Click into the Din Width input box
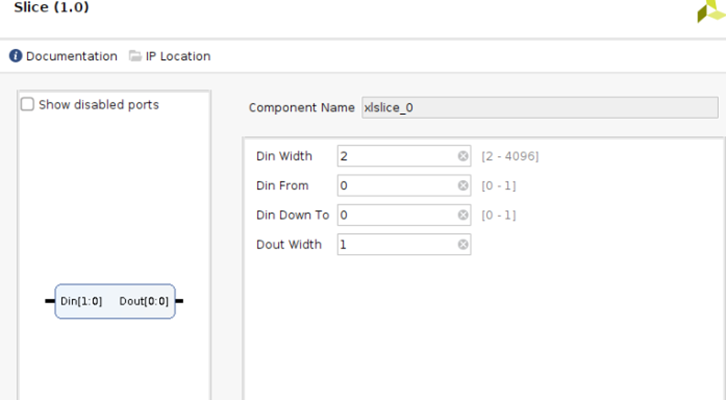 point(397,156)
